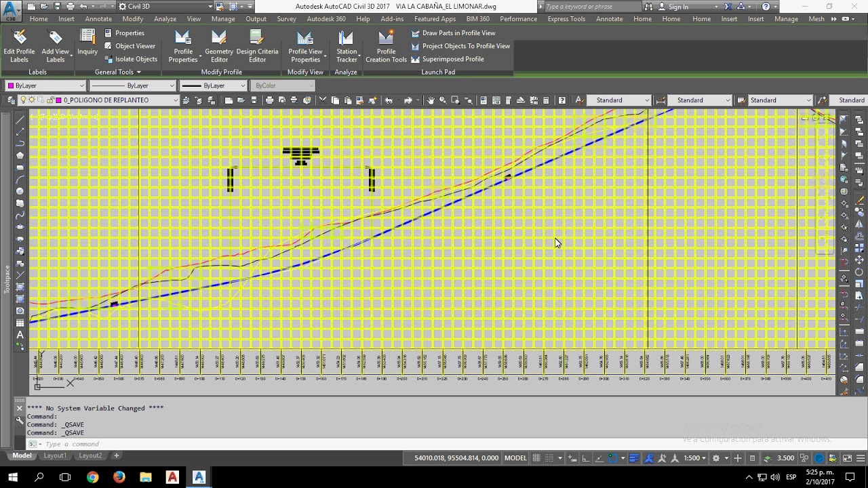Click Isolate Objects in General Tools
This screenshot has height=488, width=868.
click(130, 59)
